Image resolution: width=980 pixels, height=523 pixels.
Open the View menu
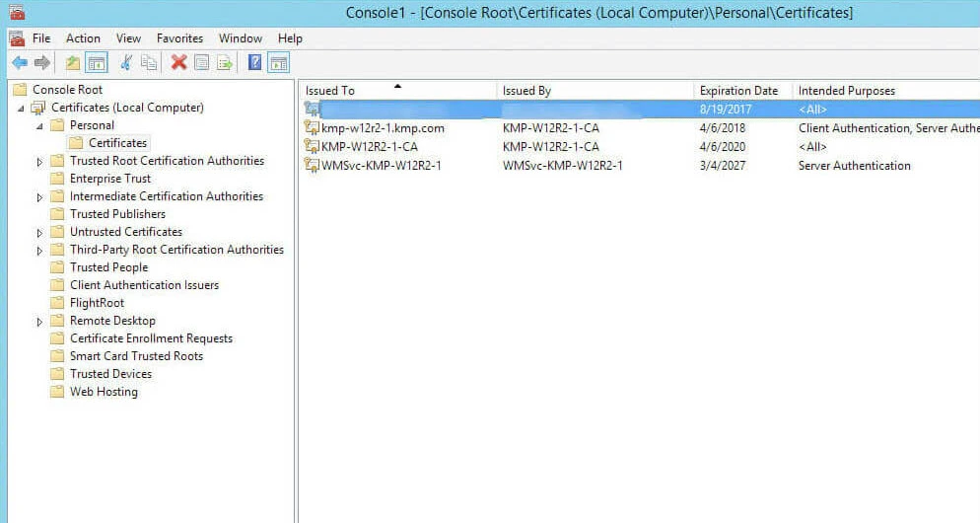coord(128,38)
